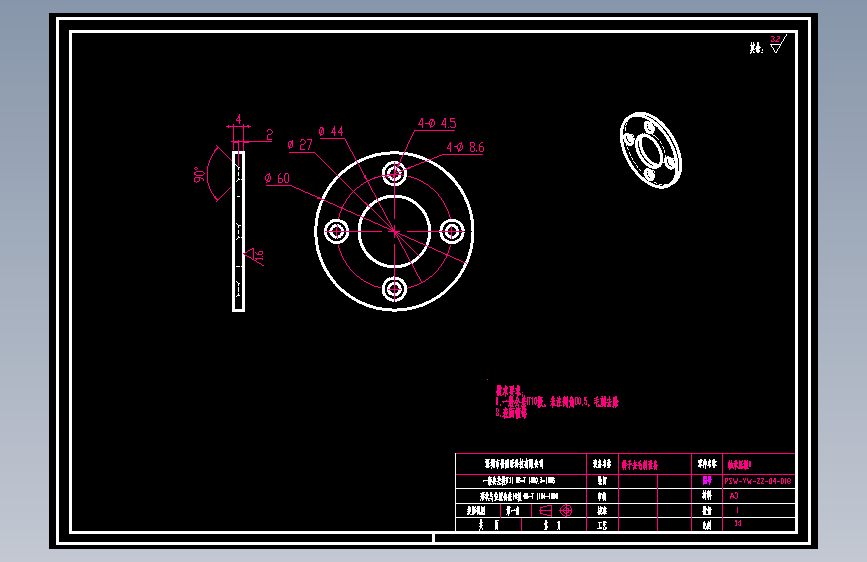867x562 pixels.
Task: Select the "ø 27" dimension text
Action: (x=300, y=145)
